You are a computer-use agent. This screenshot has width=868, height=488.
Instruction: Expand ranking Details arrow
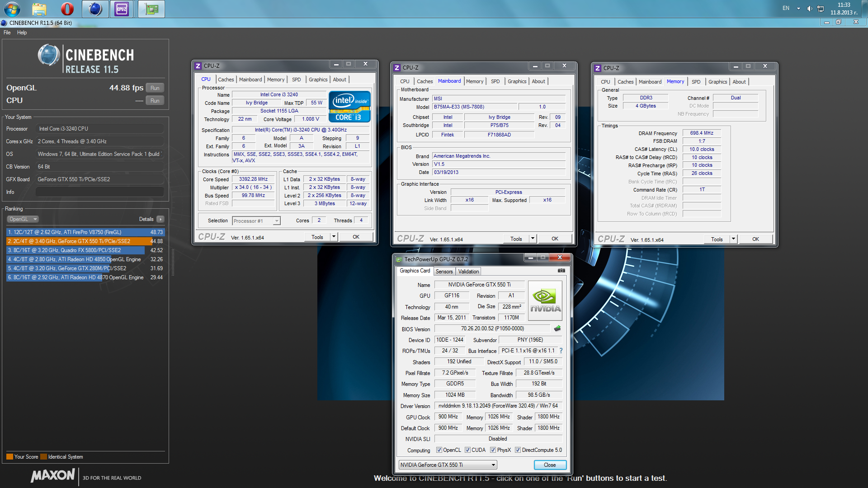tap(160, 219)
